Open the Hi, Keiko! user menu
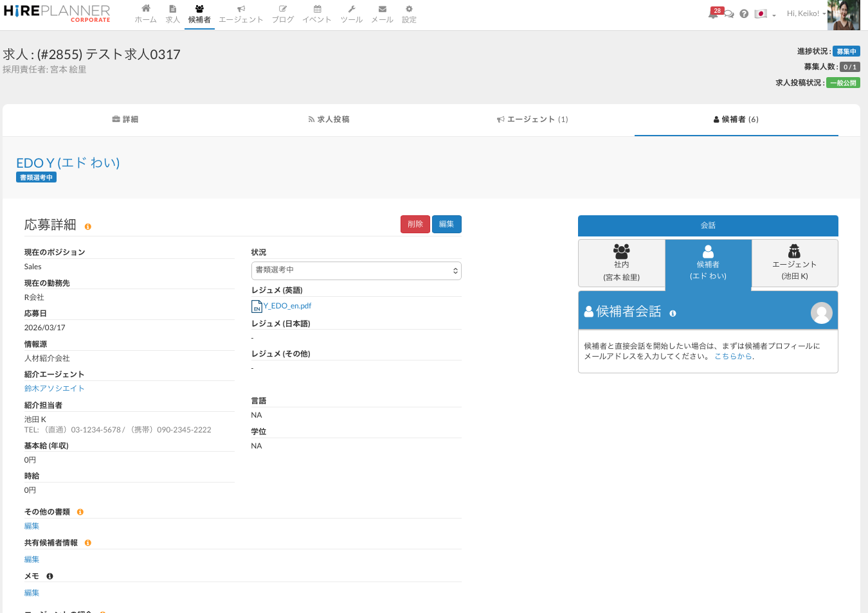 (x=806, y=13)
